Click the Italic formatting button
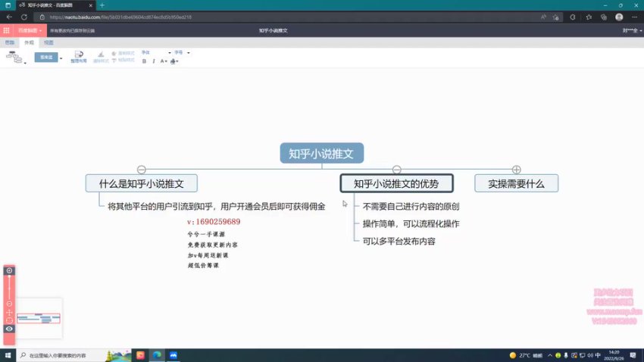 tap(154, 61)
